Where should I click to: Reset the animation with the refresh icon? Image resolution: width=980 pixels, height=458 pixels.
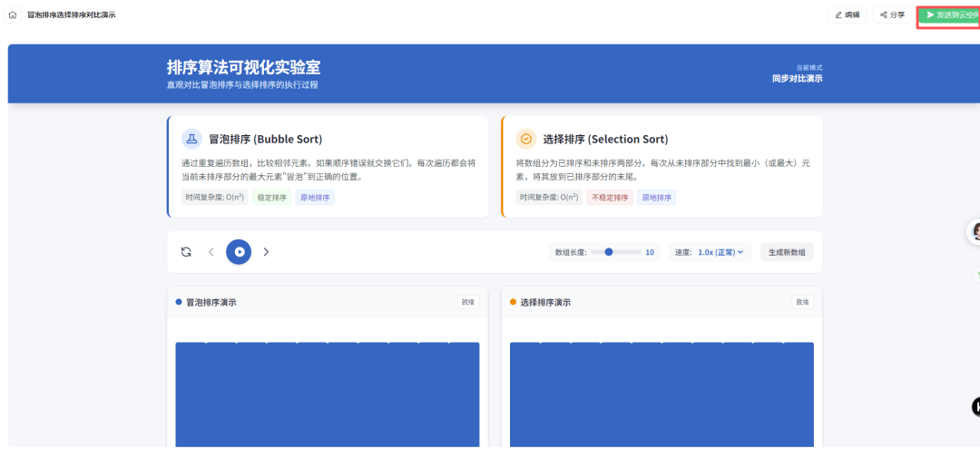tap(186, 252)
